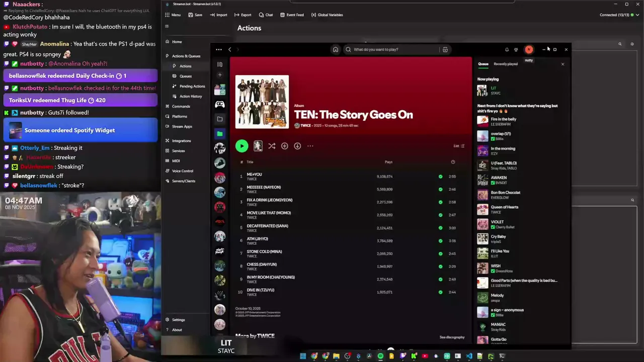
Task: Open Chat in Streamer.bot toolbar
Action: coord(266,15)
